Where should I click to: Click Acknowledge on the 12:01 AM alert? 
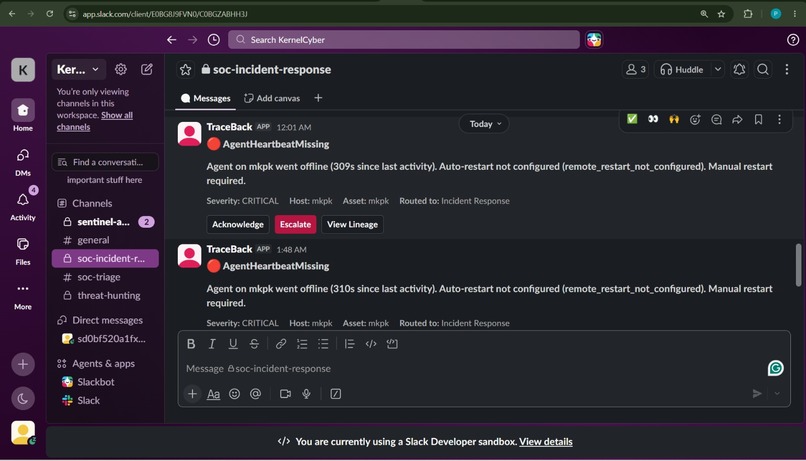pyautogui.click(x=237, y=225)
